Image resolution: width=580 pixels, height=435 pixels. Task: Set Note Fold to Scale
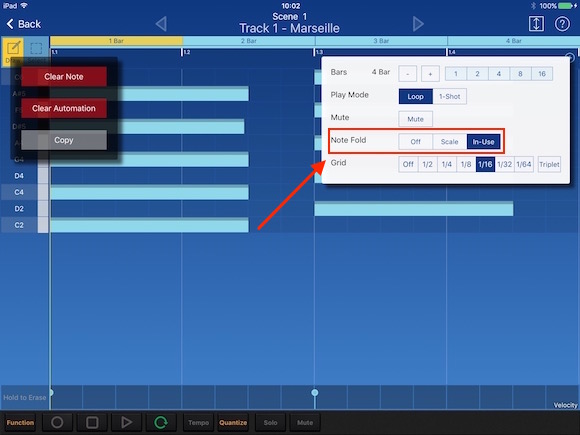pyautogui.click(x=449, y=142)
